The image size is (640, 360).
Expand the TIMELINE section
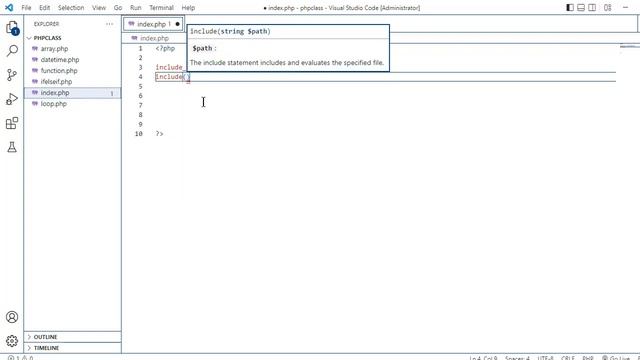tap(73, 348)
